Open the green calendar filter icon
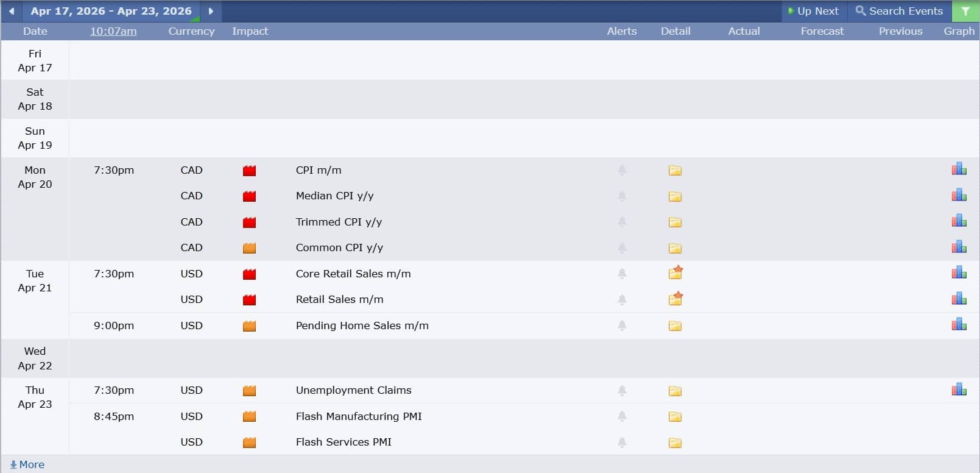This screenshot has height=473, width=980. click(x=965, y=11)
